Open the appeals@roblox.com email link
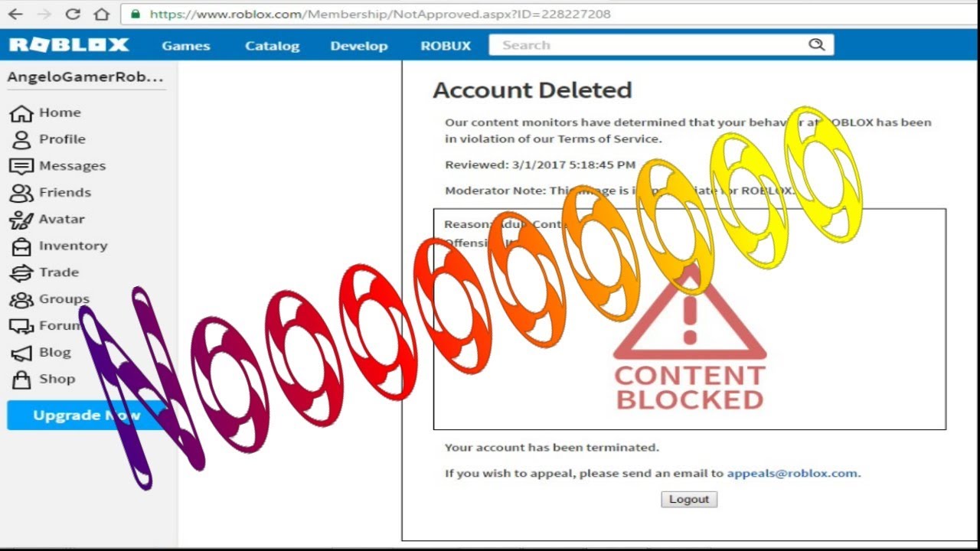This screenshot has width=980, height=551. [792, 473]
